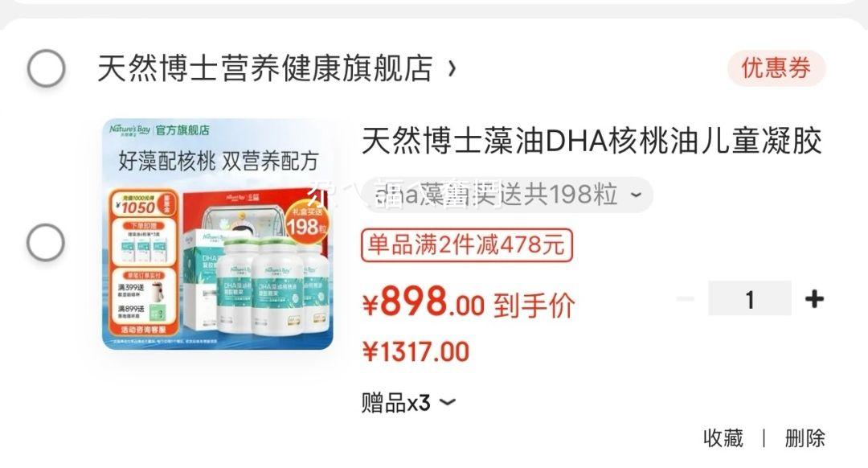Image resolution: width=868 pixels, height=468 pixels.
Task: Select all items from 天然博士营养健康旗舰店
Action: [x=47, y=68]
